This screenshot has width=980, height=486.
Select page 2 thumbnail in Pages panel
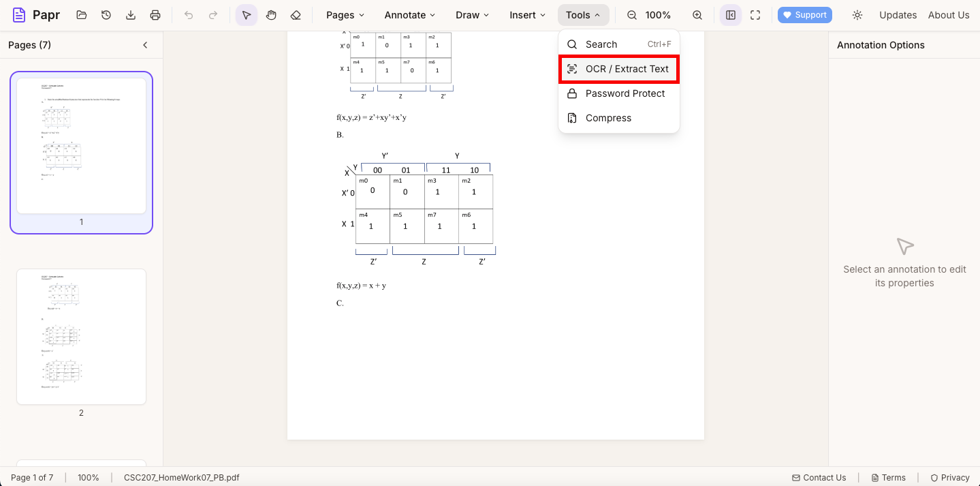pyautogui.click(x=81, y=336)
